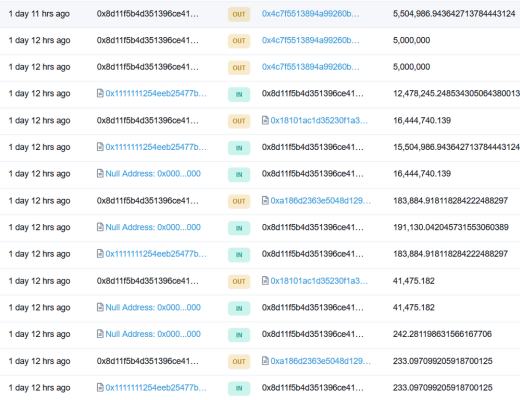Viewport: 520px width, 400px height.
Task: Click amount 41,475.182 in Null Address row
Action: click(414, 307)
